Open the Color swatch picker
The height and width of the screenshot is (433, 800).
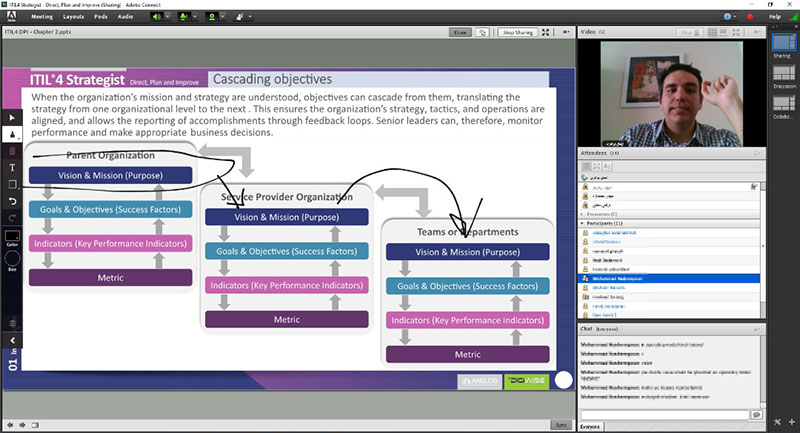12,236
